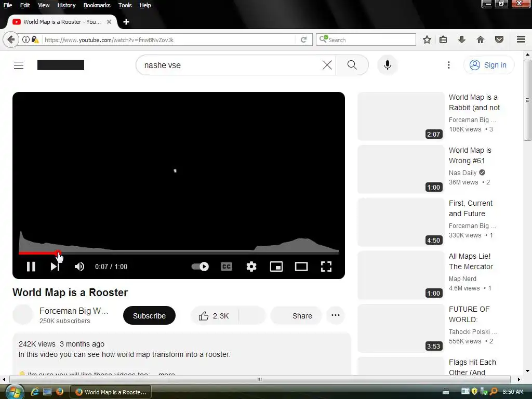Viewport: 532px width, 399px height.
Task: Toggle the autoplay switch in the player
Action: click(x=200, y=267)
